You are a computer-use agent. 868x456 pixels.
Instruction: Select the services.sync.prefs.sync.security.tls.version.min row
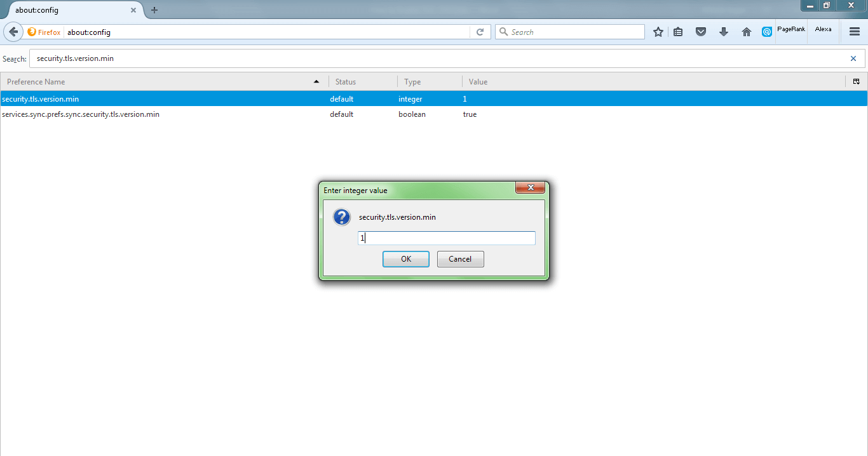coord(434,114)
